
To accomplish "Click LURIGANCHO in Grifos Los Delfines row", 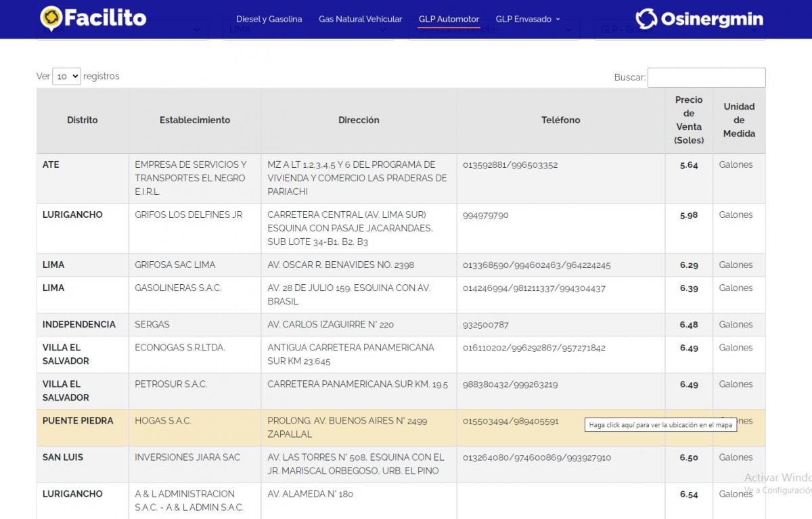I will 72,215.
